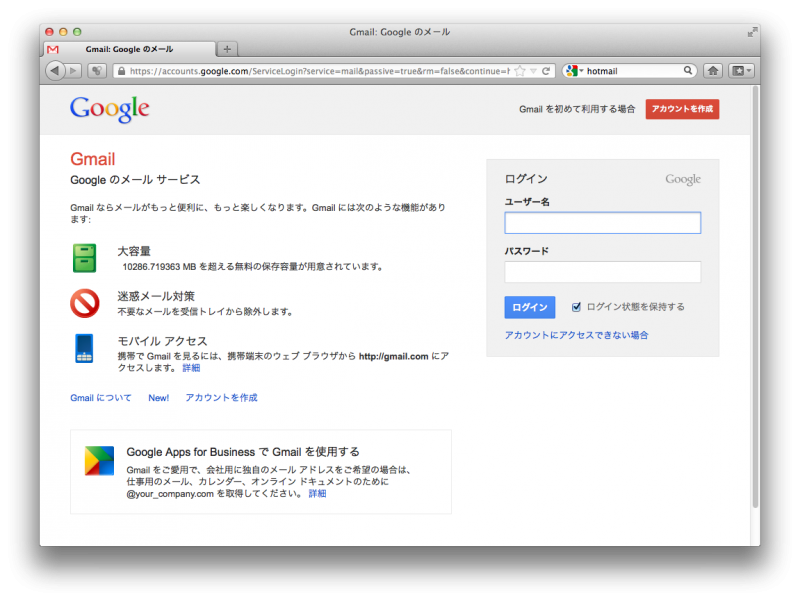
Task: Click the red Gmail heading
Action: point(92,159)
